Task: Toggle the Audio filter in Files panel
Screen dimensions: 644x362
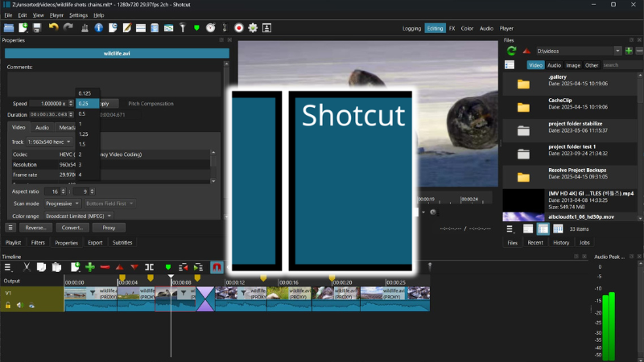Action: pyautogui.click(x=554, y=65)
